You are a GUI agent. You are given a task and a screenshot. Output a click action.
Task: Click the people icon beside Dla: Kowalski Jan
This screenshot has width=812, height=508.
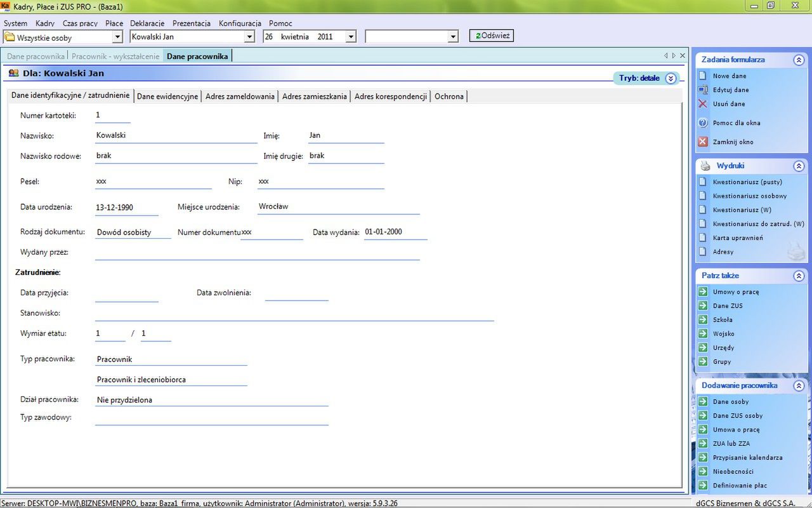coord(13,73)
